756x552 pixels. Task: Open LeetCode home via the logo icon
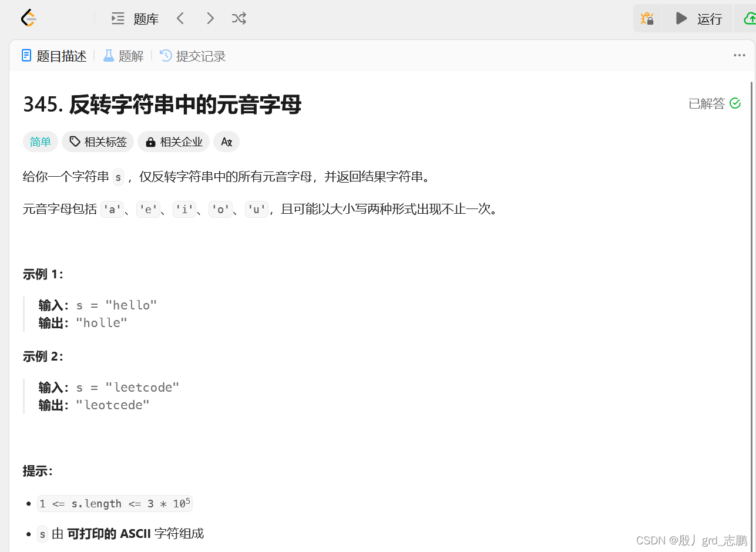pyautogui.click(x=28, y=18)
